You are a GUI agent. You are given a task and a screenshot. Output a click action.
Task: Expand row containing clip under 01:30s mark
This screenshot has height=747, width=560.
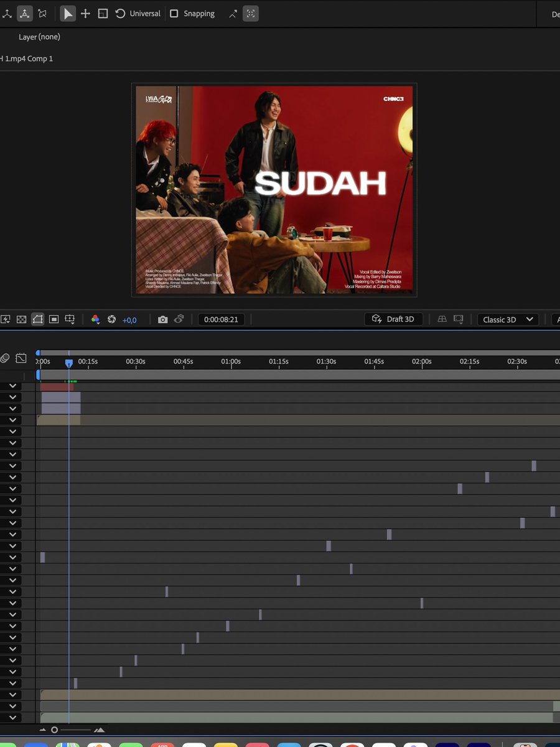coord(12,546)
